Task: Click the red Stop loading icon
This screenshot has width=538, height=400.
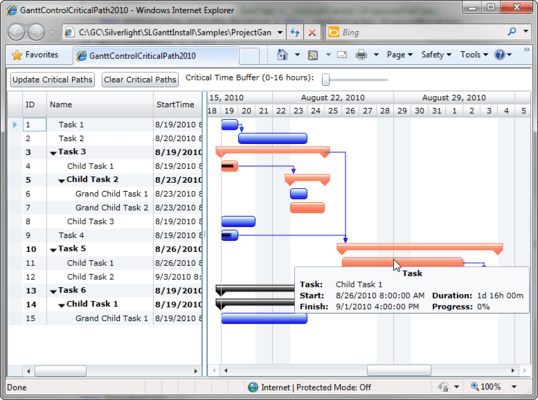Action: coord(312,33)
